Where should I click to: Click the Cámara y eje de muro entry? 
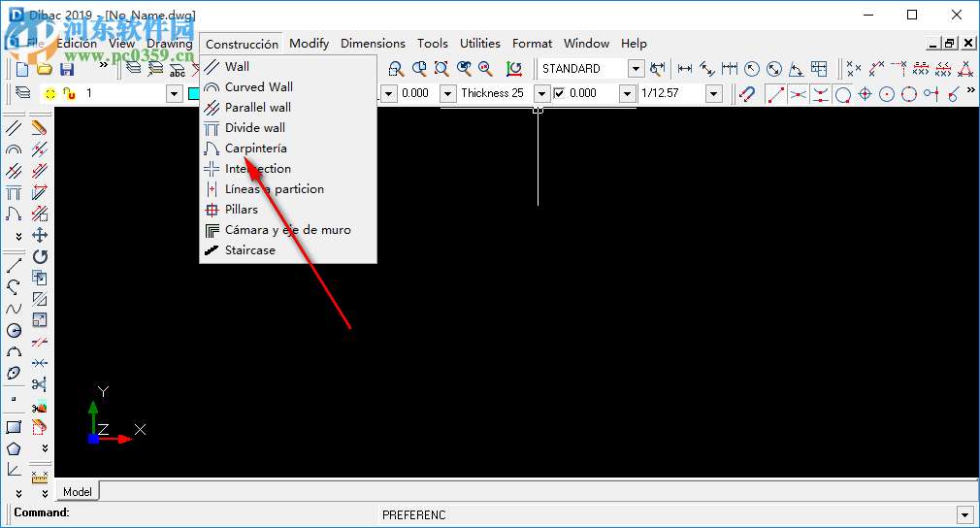(x=288, y=230)
